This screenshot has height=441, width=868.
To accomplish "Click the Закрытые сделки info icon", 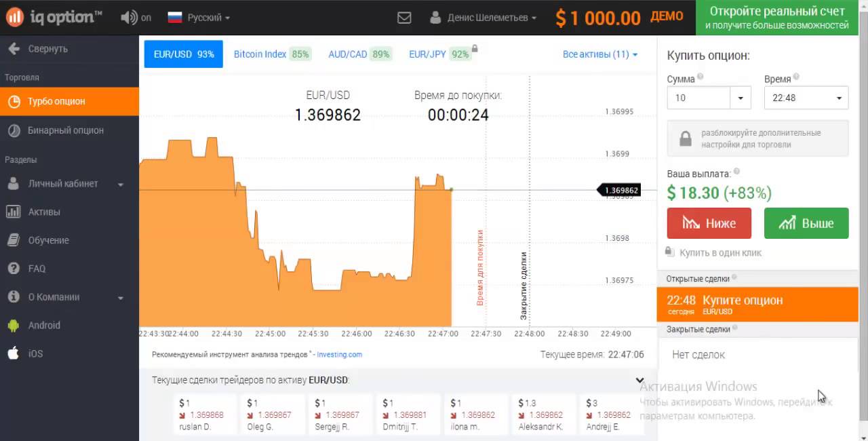I will [735, 328].
